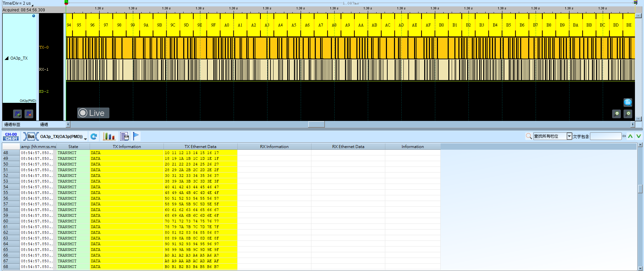Viewport: 644px width, 271px height.
Task: Click the table vertical scrollbar thumb
Action: 640,189
